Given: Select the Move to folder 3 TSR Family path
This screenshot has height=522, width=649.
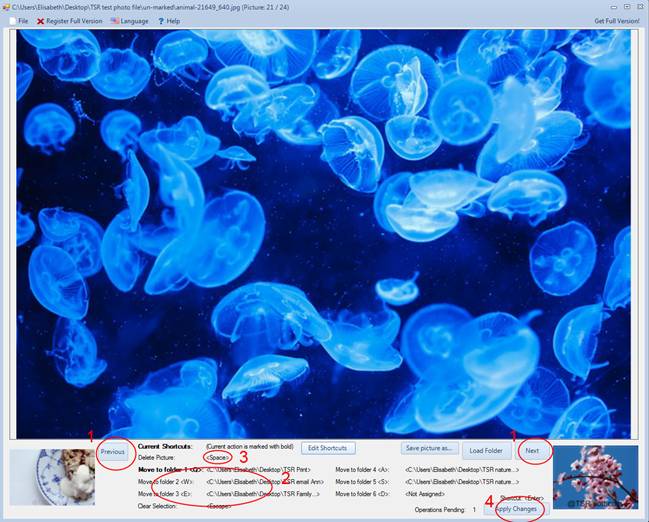Looking at the screenshot, I should click(x=258, y=494).
